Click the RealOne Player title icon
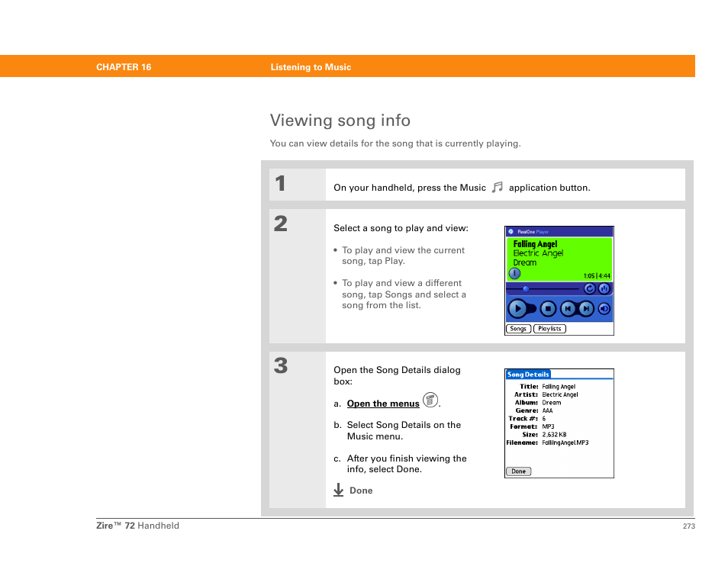This screenshot has height=563, width=728. pos(511,232)
